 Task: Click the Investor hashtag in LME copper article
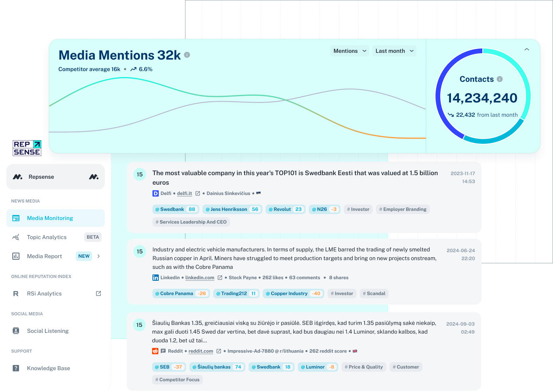(342, 294)
